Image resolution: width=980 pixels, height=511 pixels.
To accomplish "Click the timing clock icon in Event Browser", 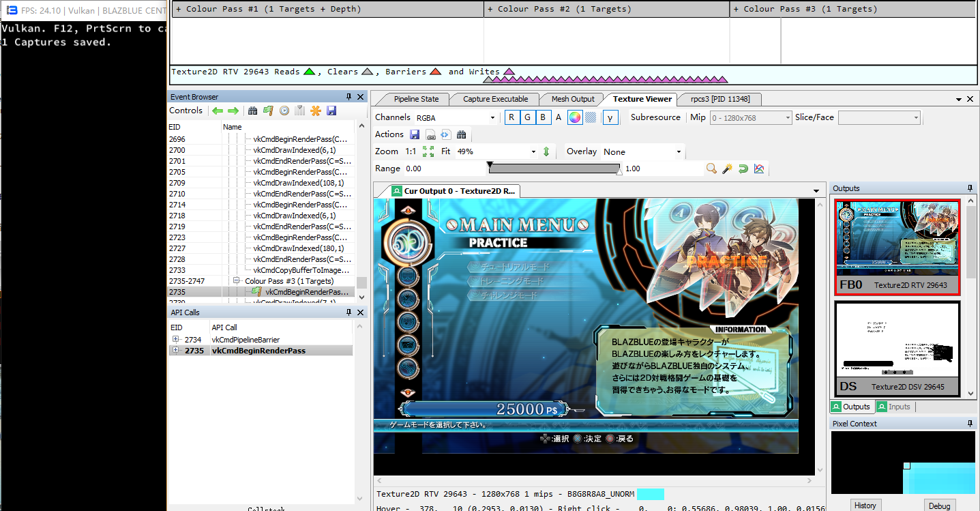I will (284, 111).
